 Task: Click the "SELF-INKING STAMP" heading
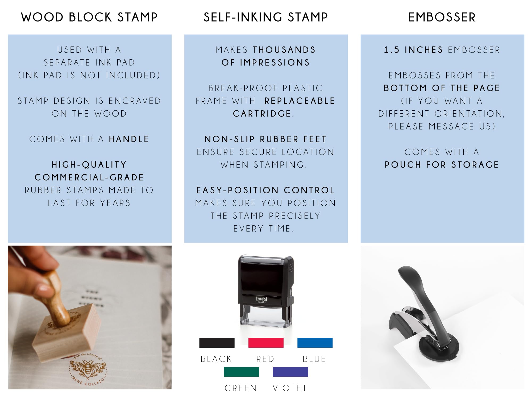[x=265, y=17]
